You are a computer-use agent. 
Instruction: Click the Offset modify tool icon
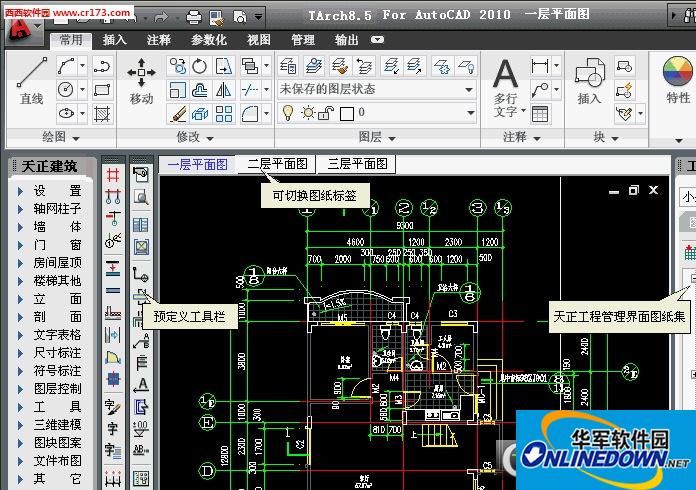pos(200,90)
